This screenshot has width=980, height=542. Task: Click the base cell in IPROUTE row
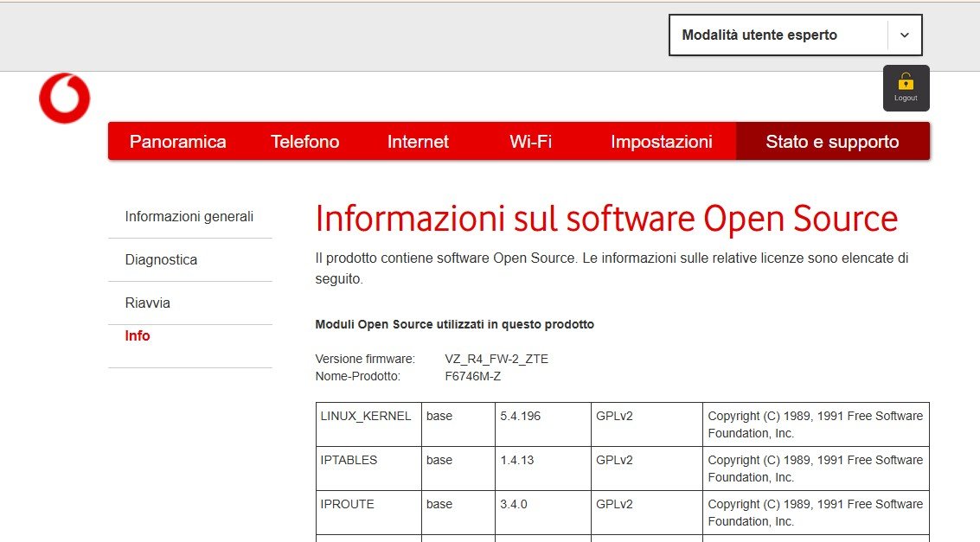click(458, 513)
